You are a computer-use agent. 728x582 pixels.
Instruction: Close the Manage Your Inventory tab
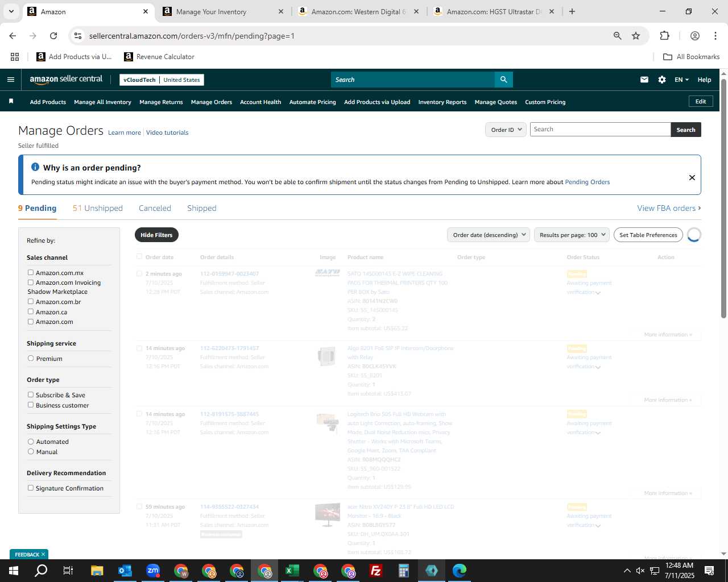coord(281,11)
